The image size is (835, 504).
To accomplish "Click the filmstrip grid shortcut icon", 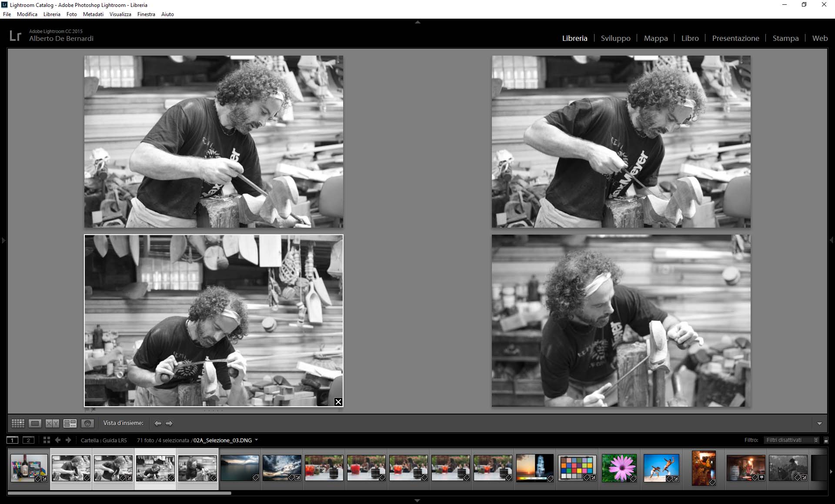I will [47, 440].
